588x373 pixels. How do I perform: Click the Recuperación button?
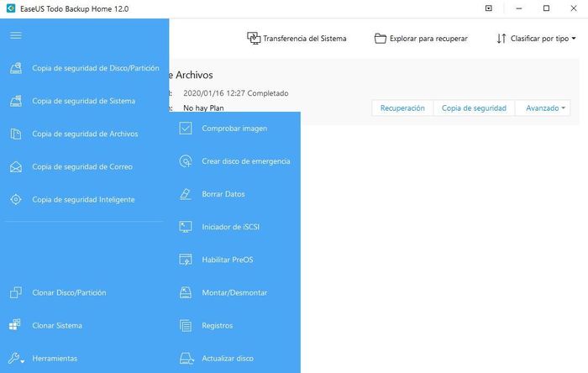[x=402, y=108]
